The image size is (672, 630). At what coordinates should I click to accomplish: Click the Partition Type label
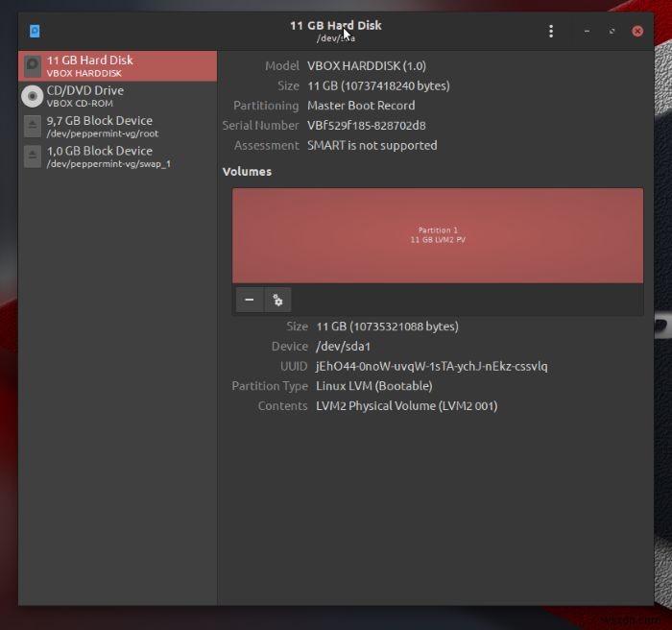pos(270,386)
